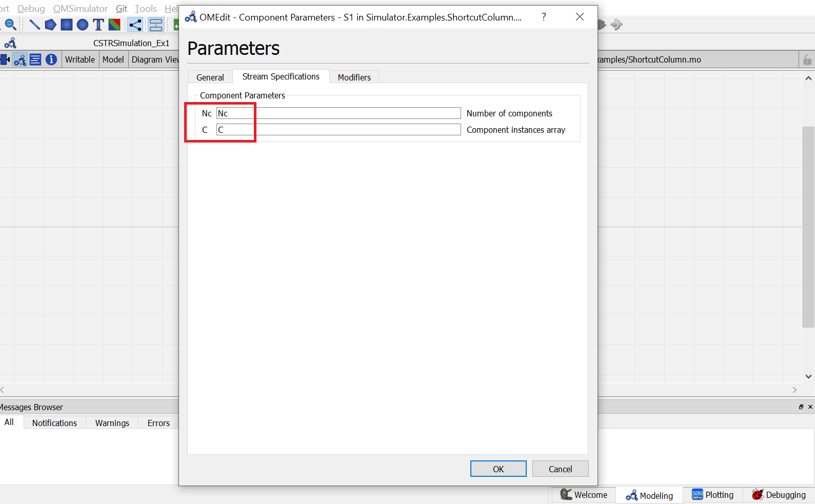This screenshot has width=815, height=504.
Task: Show All messages tab
Action: (9, 422)
